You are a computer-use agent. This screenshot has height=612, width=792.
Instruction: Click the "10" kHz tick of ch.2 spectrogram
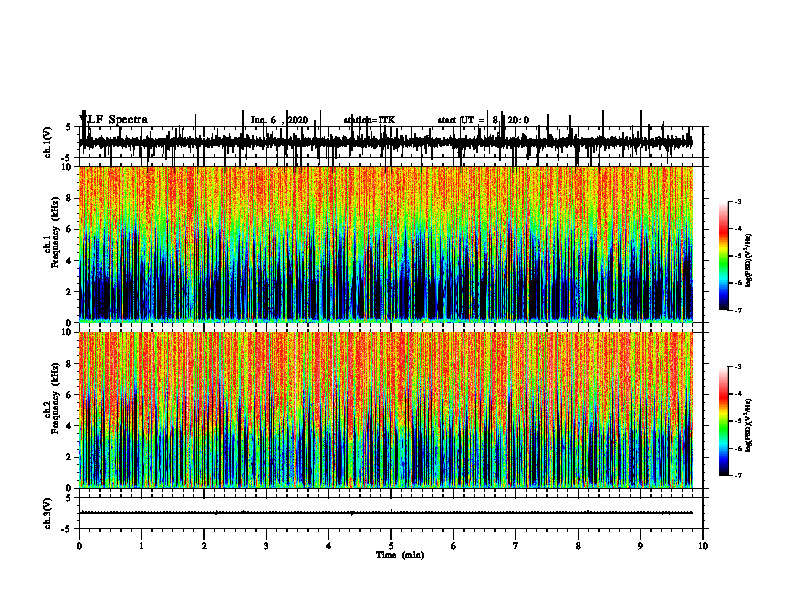pyautogui.click(x=68, y=332)
